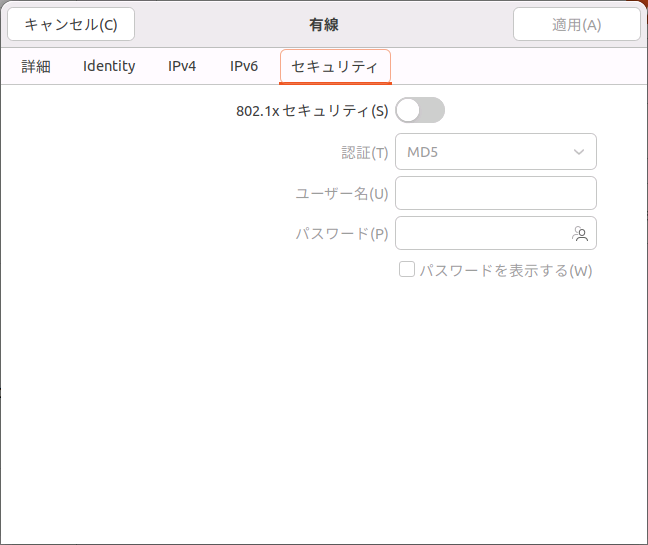The image size is (648, 545).
Task: Open the IPv4 tab
Action: coord(182,66)
